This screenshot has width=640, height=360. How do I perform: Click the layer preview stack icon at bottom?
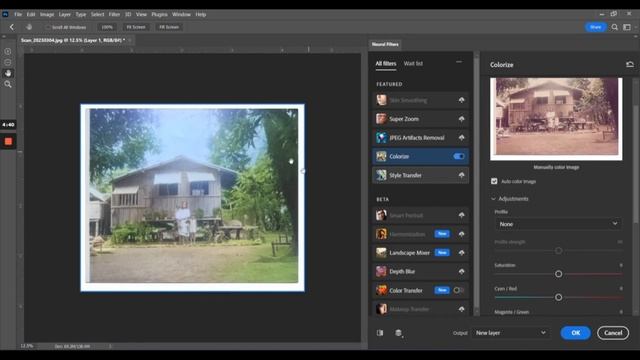click(x=399, y=333)
